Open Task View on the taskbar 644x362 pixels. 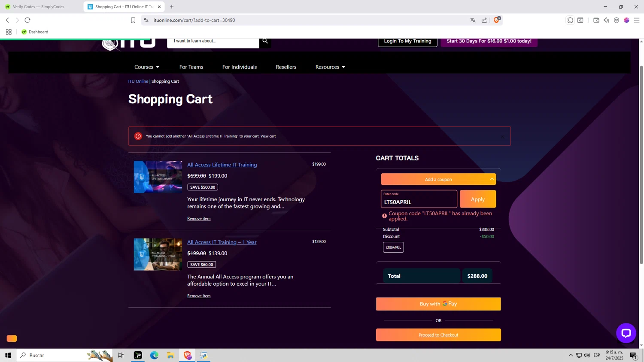click(121, 355)
